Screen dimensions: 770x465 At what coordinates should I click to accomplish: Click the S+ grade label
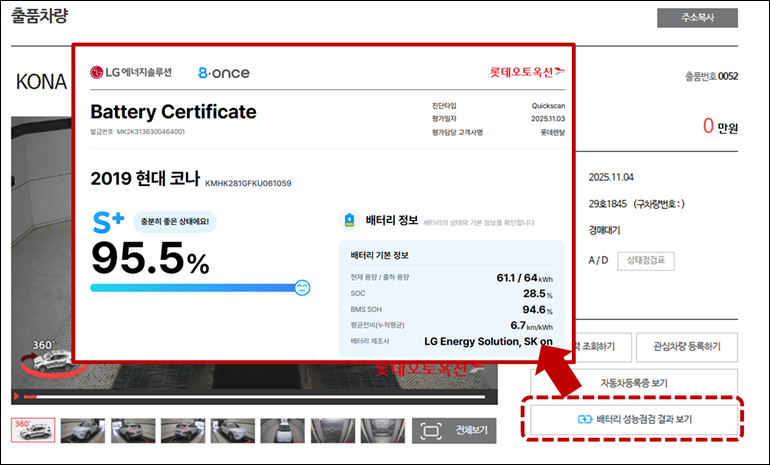(x=108, y=222)
